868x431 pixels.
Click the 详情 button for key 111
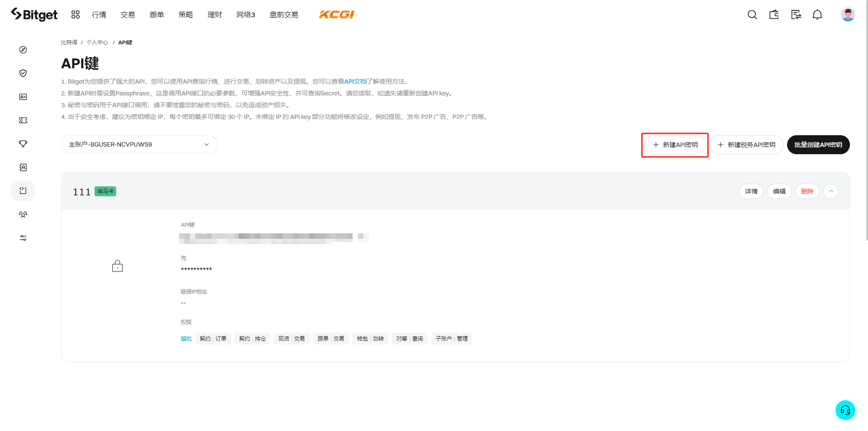751,191
